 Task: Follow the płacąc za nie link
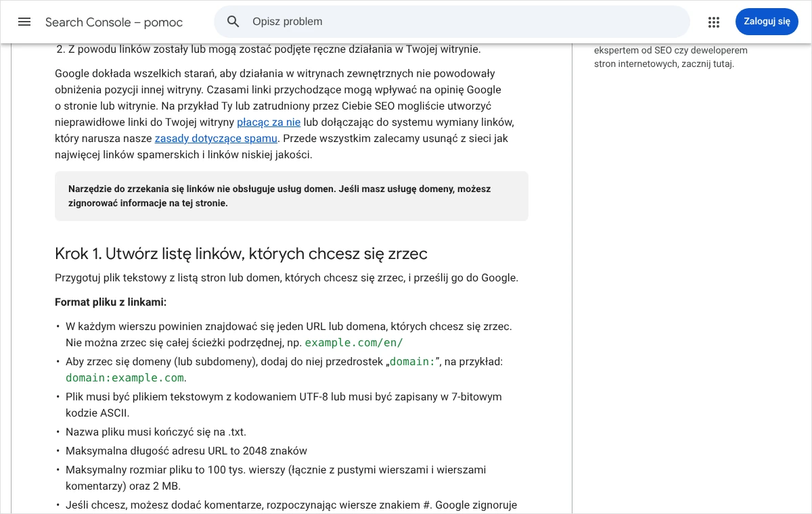[269, 122]
